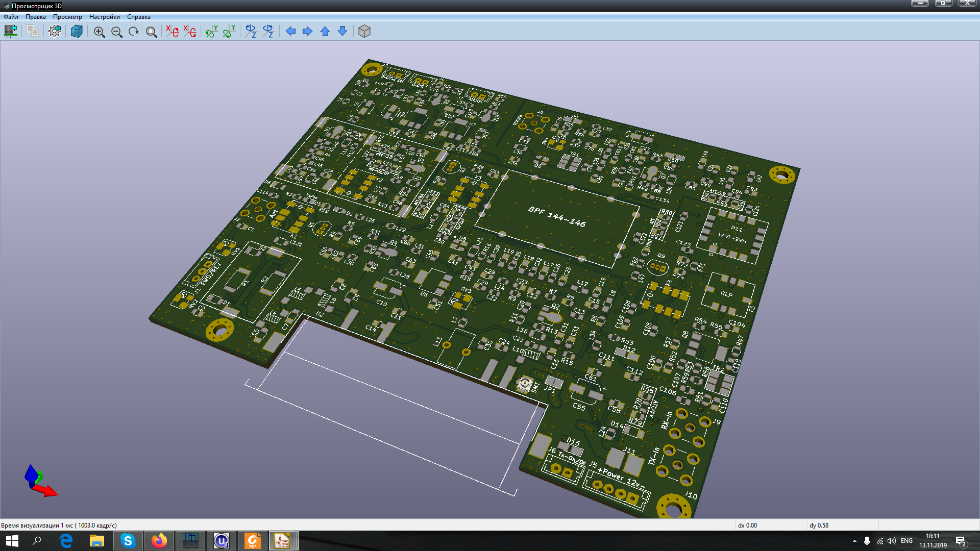Viewport: 980px width, 551px height.
Task: Open the Настройки menu
Action: tap(104, 17)
